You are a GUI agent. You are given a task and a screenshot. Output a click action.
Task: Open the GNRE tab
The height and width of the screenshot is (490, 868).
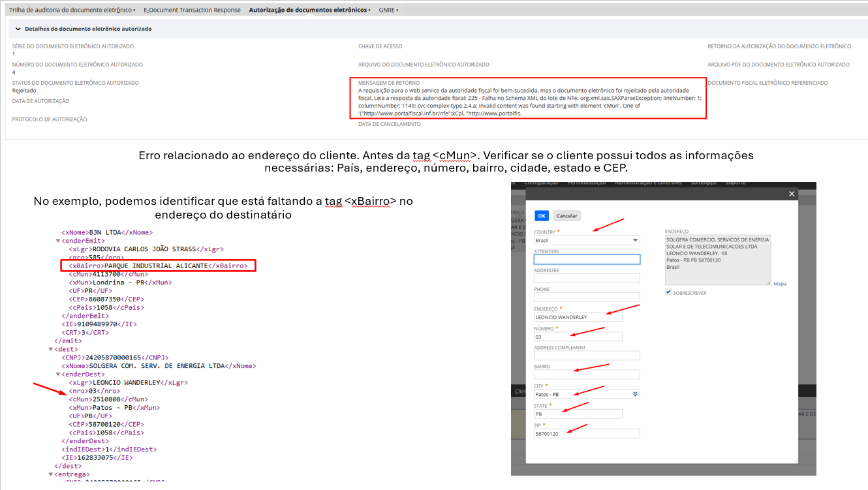(387, 10)
